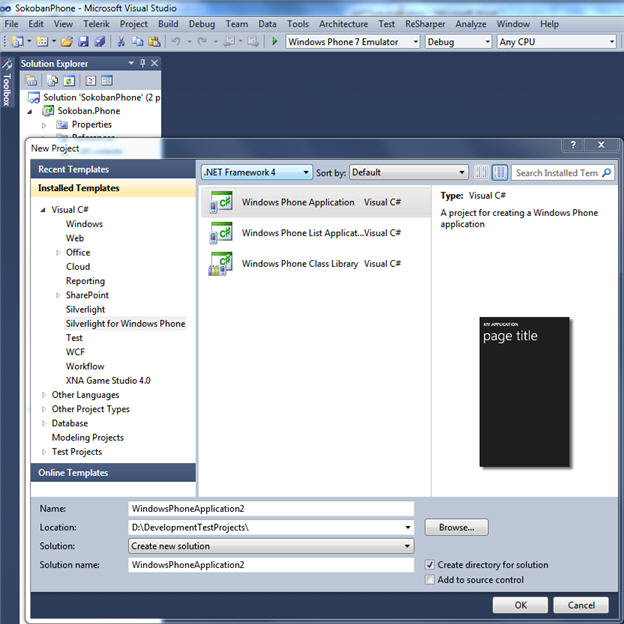Toggle Add to source control checkbox

pos(430,579)
